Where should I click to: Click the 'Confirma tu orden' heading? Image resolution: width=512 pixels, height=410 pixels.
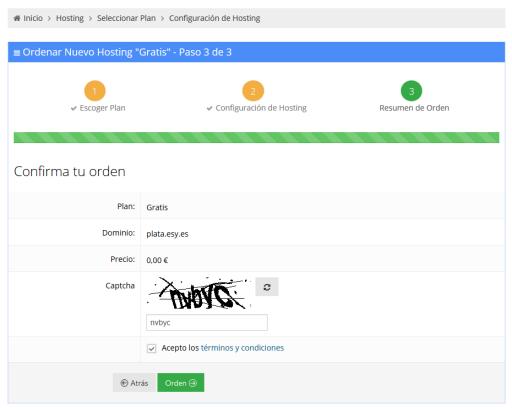(x=70, y=171)
